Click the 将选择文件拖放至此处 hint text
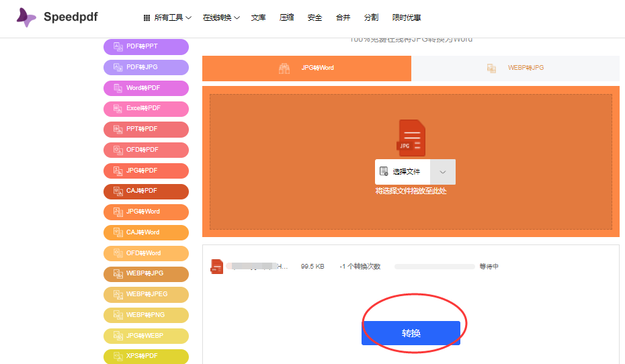The height and width of the screenshot is (364, 625). [x=411, y=191]
